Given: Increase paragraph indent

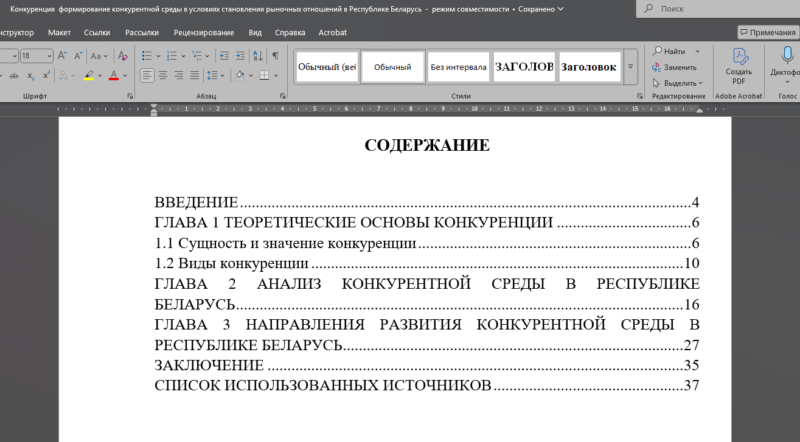Looking at the screenshot, I should (240, 56).
